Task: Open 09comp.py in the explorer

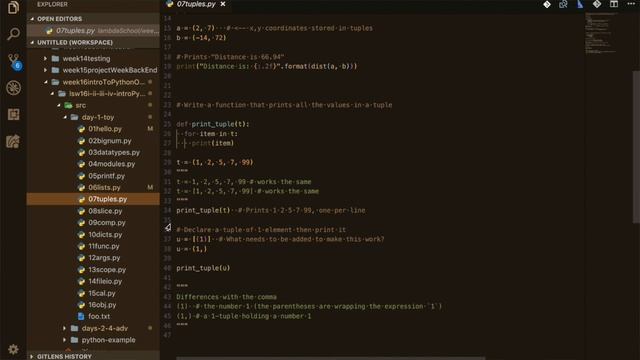Action: [93, 223]
